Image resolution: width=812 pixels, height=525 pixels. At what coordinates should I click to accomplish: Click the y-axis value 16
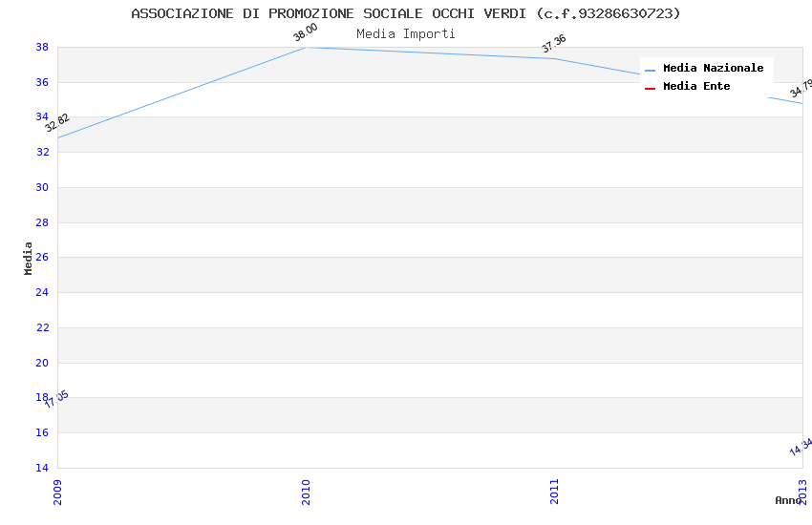[x=42, y=432]
